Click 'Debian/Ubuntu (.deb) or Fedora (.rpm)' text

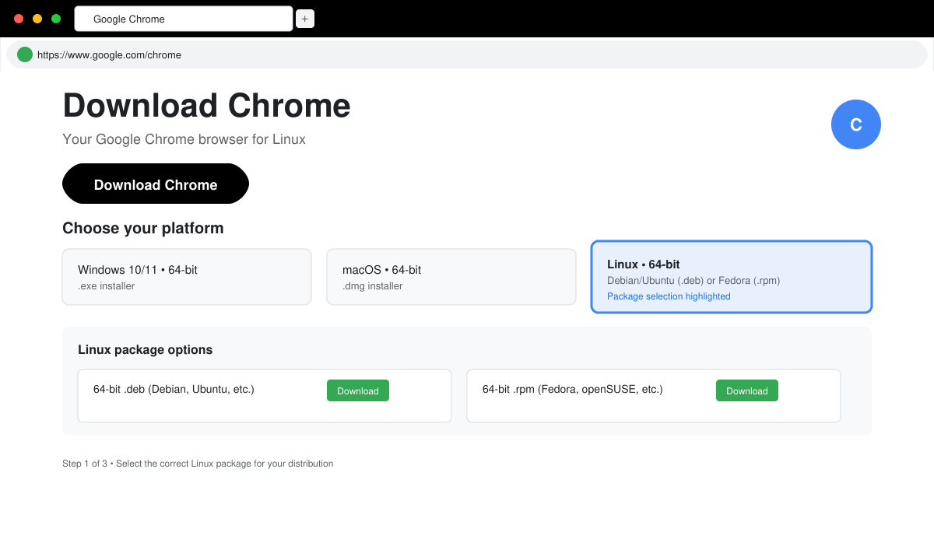(x=693, y=280)
